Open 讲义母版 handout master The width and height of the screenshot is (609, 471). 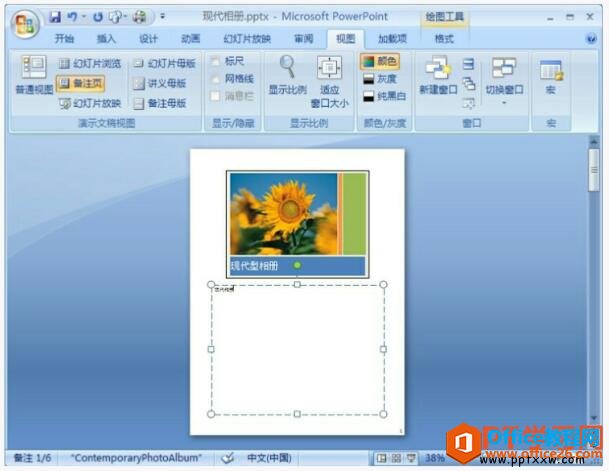tap(159, 83)
